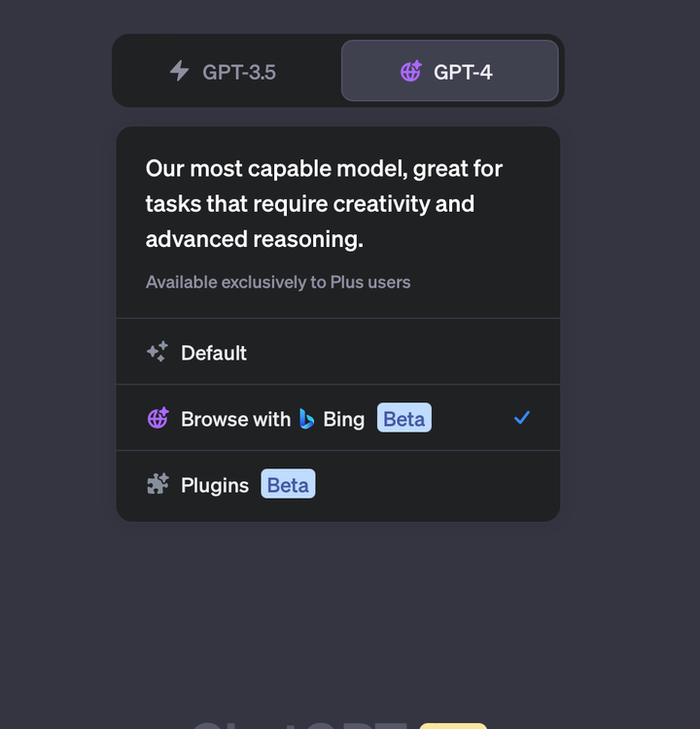Viewport: 700px width, 729px height.
Task: Click the lightning bolt icon for GPT-3.5
Action: pyautogui.click(x=179, y=71)
